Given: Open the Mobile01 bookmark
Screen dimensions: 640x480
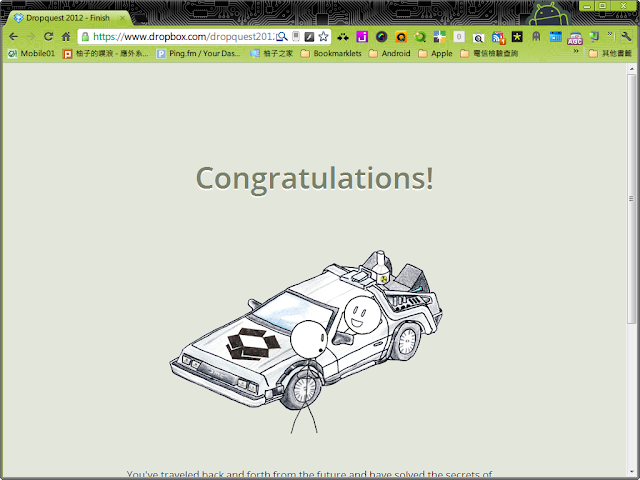Looking at the screenshot, I should [x=31, y=53].
